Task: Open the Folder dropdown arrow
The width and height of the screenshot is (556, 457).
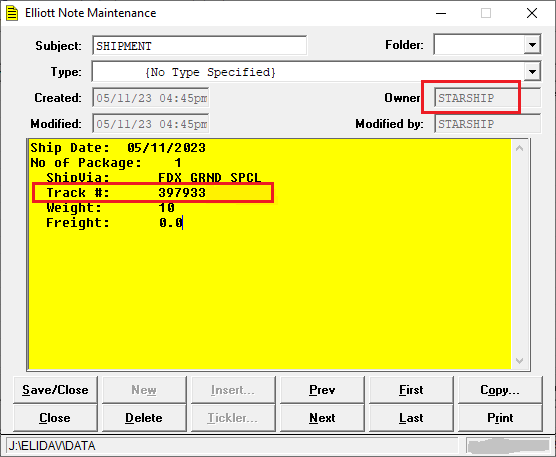Action: 532,45
